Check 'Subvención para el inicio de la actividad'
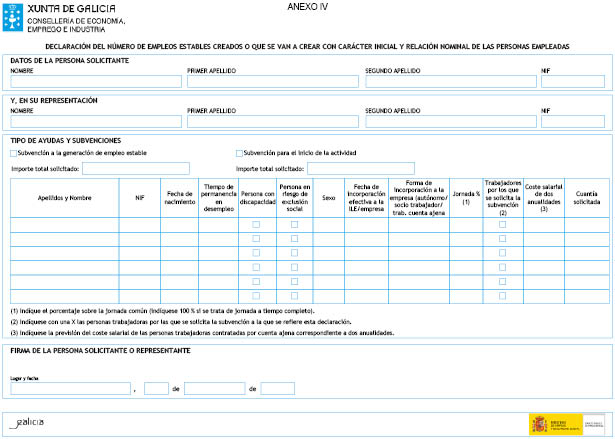Viewport: 615px width, 439px height. pyautogui.click(x=240, y=153)
